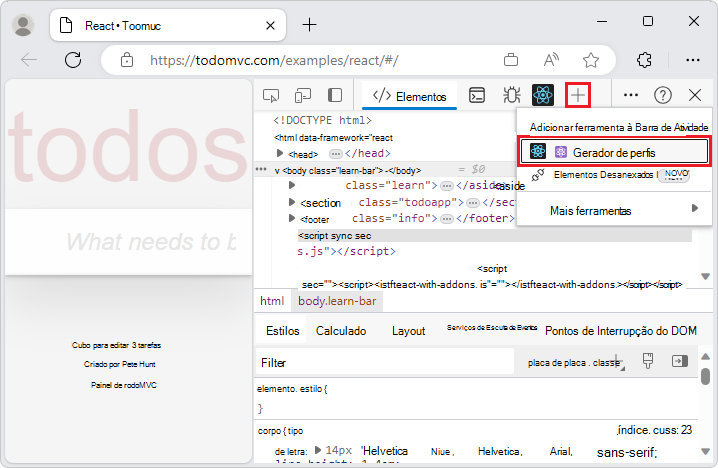Screen dimensions: 718x468
Task: Select the React TodoMVC browser tab
Action: (168, 25)
